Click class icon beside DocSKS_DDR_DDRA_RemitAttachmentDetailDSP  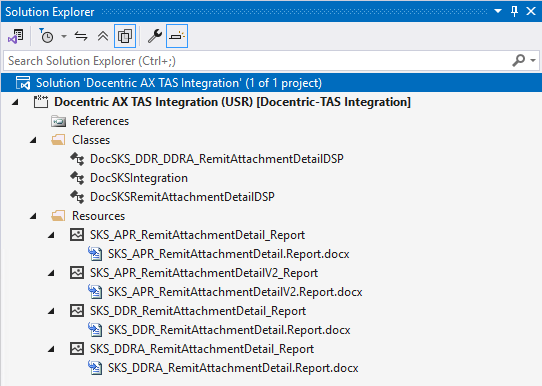(x=77, y=159)
